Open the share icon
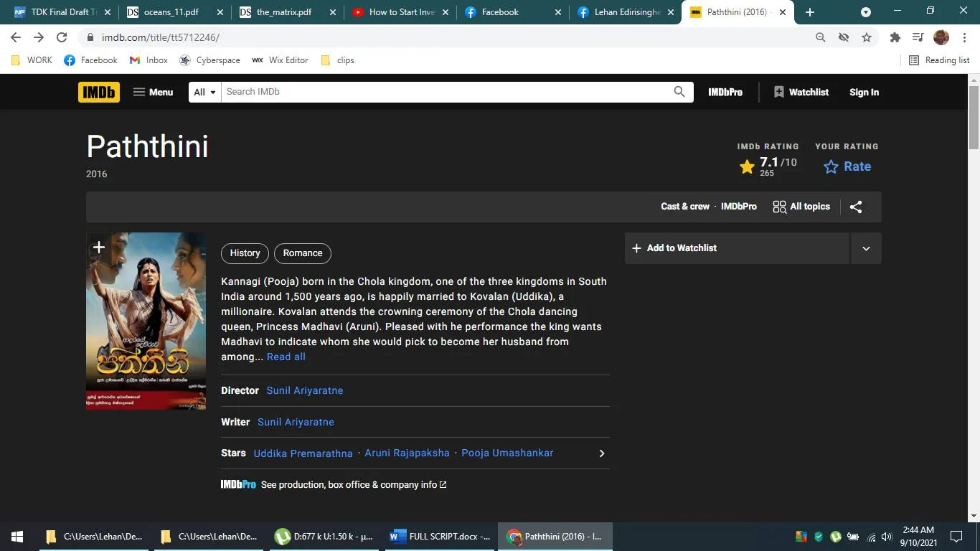This screenshot has height=551, width=980. coord(856,207)
